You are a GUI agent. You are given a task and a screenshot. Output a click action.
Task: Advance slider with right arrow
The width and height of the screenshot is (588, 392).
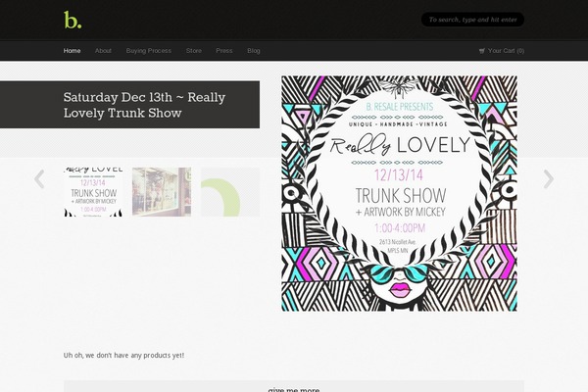[548, 179]
